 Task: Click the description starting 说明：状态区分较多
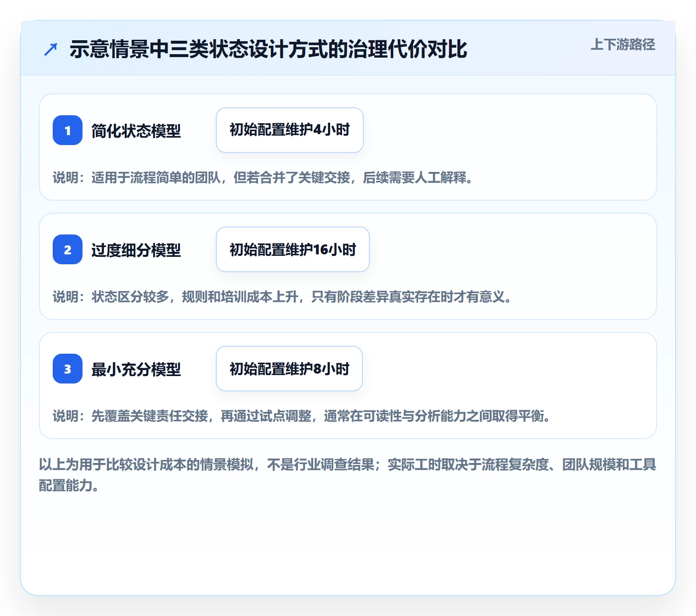(282, 297)
